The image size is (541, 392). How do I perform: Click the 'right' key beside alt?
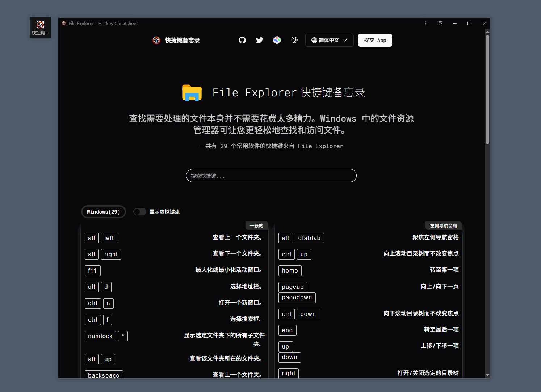click(x=111, y=254)
